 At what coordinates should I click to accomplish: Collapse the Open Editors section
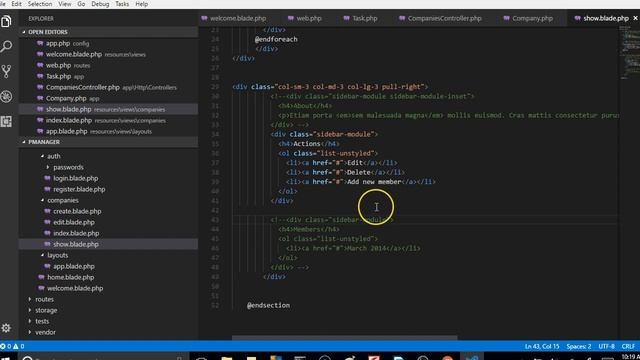click(109, 32)
